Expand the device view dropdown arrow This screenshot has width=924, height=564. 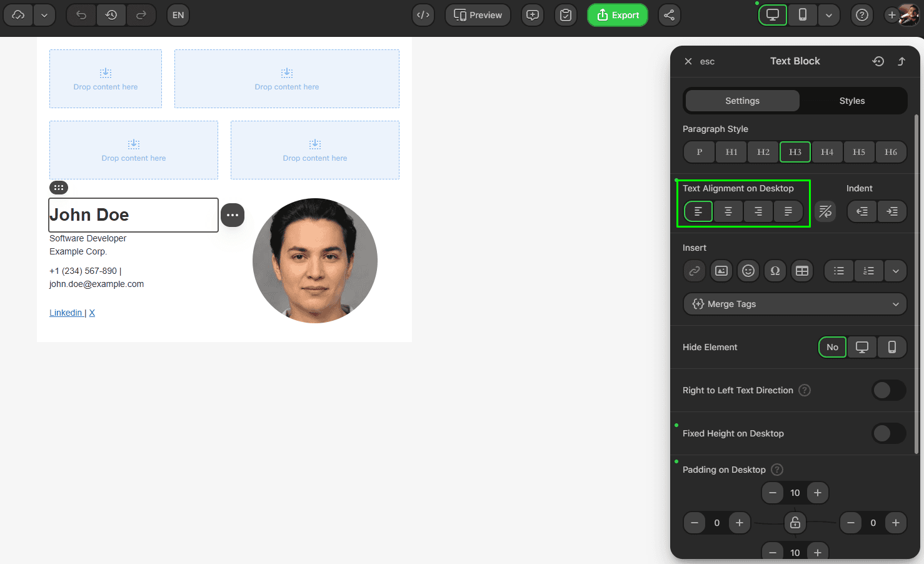829,15
